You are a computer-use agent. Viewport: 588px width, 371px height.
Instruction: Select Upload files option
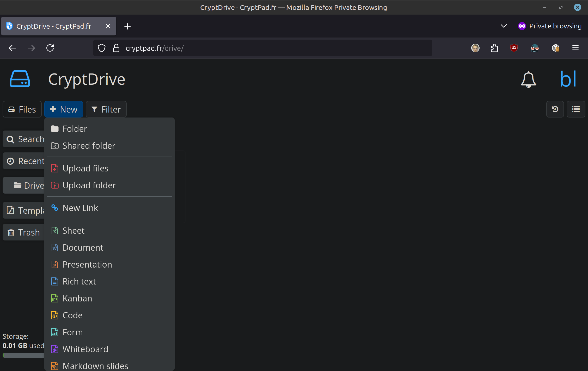pyautogui.click(x=85, y=168)
